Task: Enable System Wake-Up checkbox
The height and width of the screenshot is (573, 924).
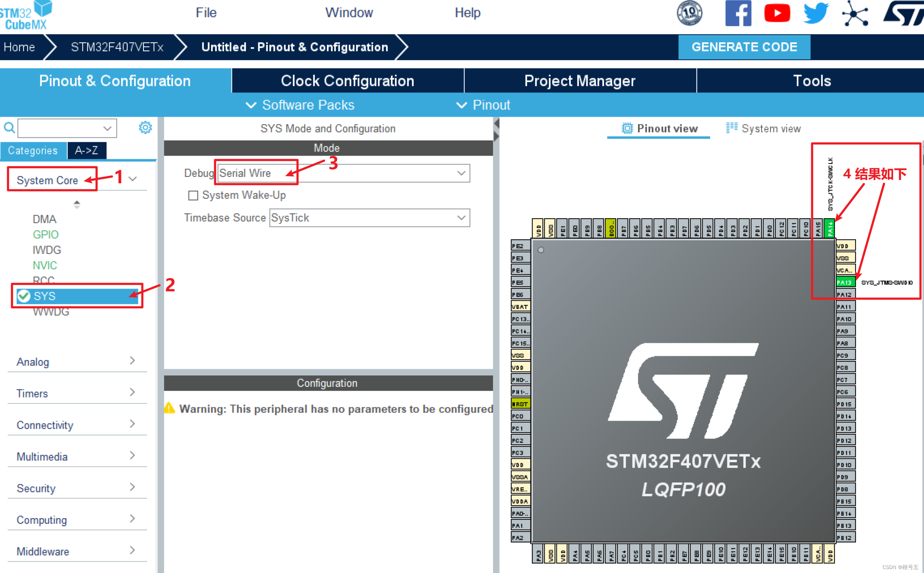Action: (x=193, y=196)
